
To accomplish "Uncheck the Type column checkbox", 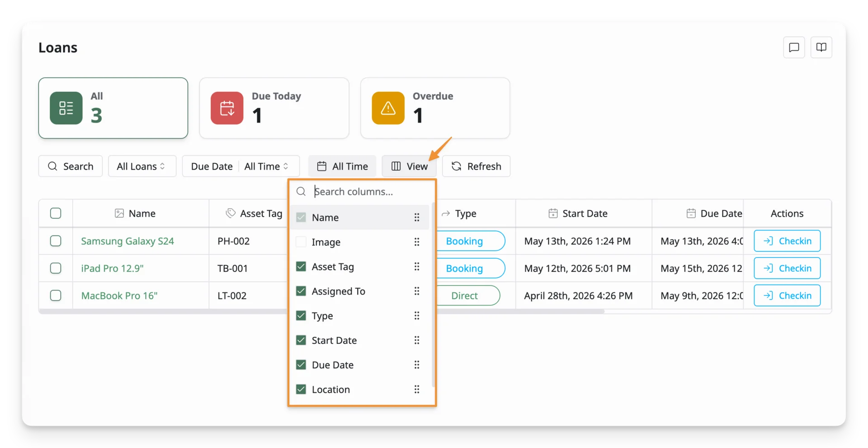I will tap(301, 316).
